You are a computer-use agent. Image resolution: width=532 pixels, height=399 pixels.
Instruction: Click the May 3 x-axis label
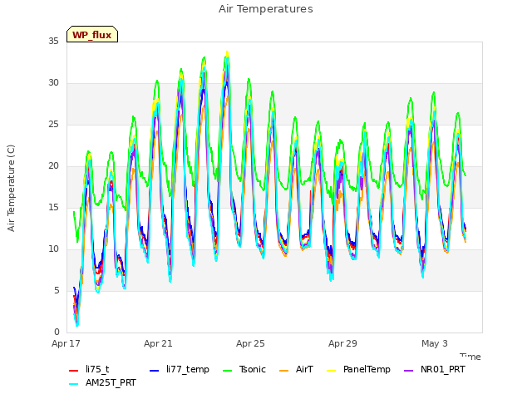coord(435,343)
